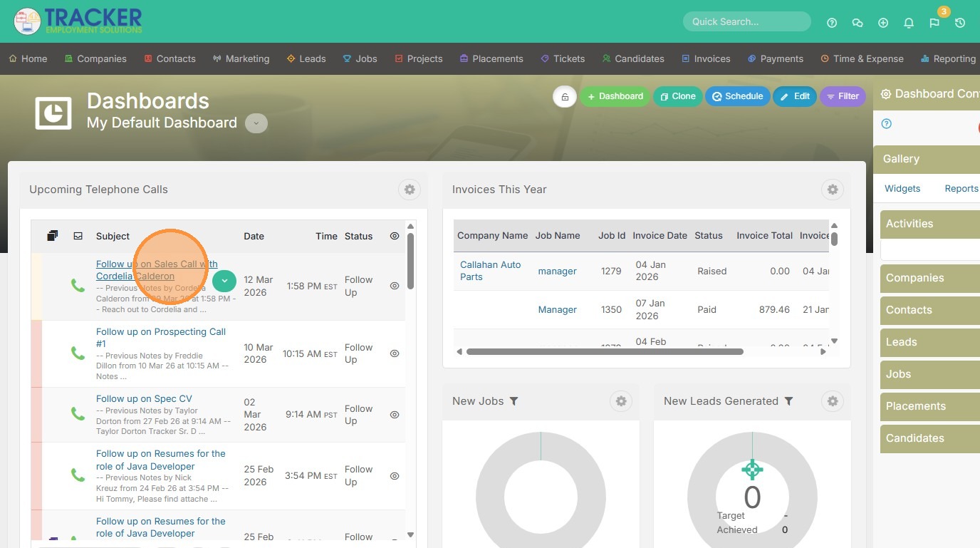This screenshot has width=980, height=548.
Task: Click the Tracker Employment Solutions logo
Action: click(x=78, y=21)
